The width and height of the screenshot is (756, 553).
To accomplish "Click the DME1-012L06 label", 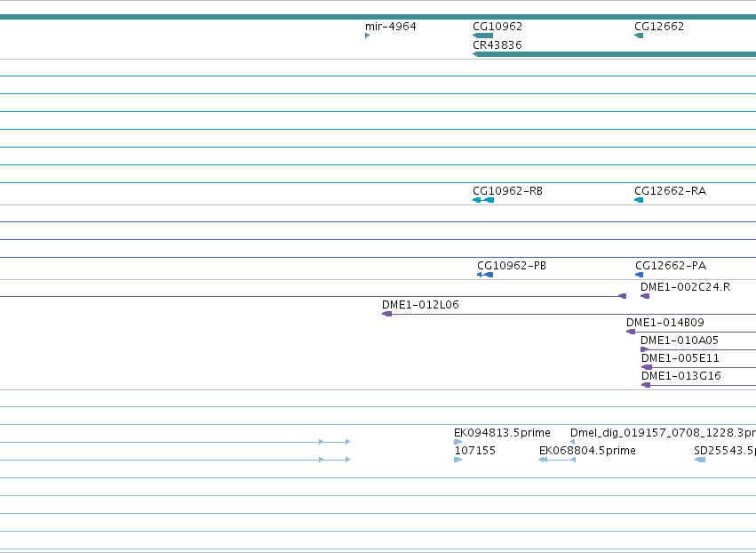I will tap(420, 305).
